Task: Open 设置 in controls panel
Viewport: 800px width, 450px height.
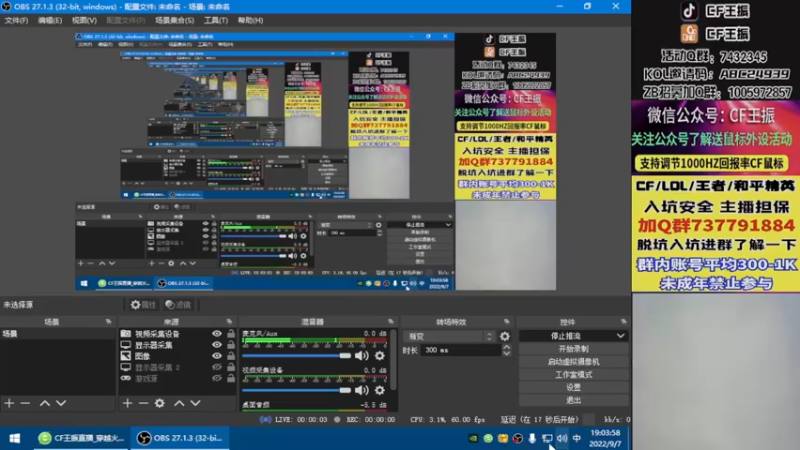Action: pos(573,387)
